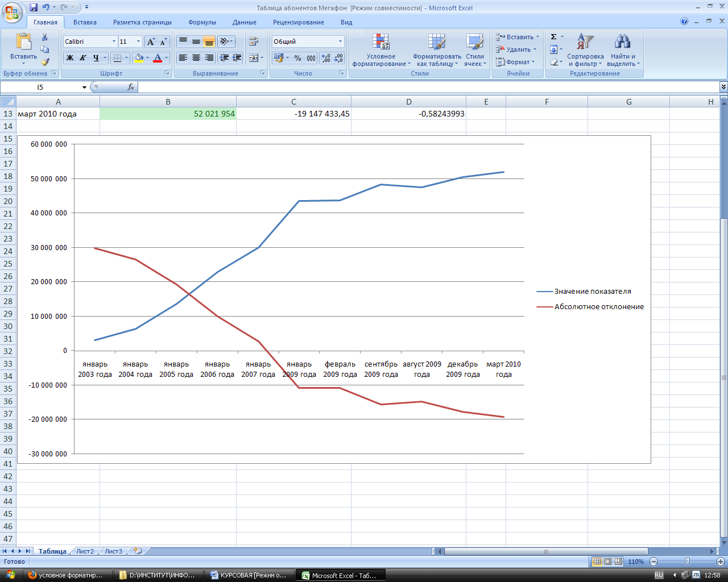The width and height of the screenshot is (728, 582).
Task: Insert AutoSum with the sigma icon
Action: (x=553, y=37)
